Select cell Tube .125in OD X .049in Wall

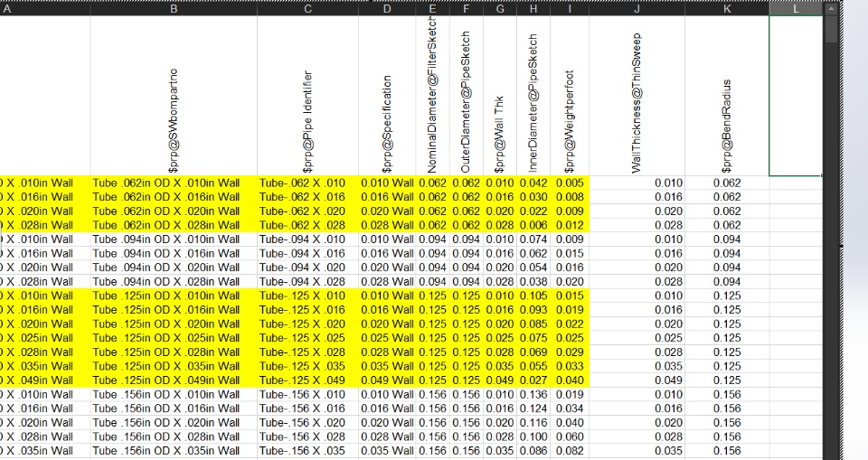tap(174, 380)
